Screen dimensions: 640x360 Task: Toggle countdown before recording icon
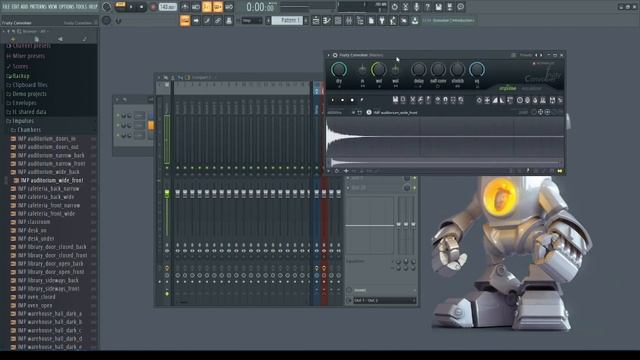(x=207, y=7)
